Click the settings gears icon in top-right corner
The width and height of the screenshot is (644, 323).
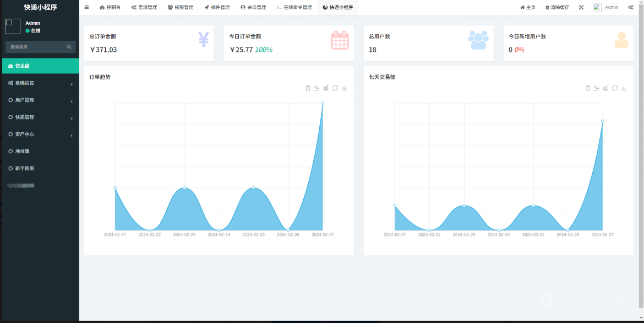(631, 8)
